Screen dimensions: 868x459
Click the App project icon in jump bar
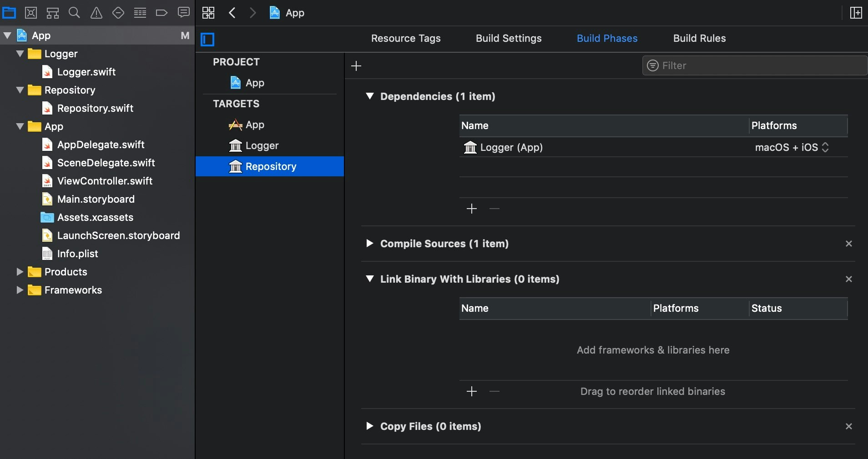tap(275, 13)
